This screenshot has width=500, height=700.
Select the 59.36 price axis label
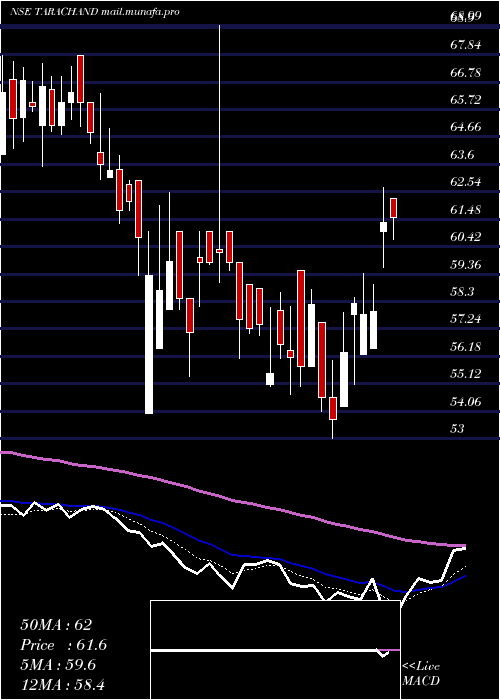pos(466,264)
